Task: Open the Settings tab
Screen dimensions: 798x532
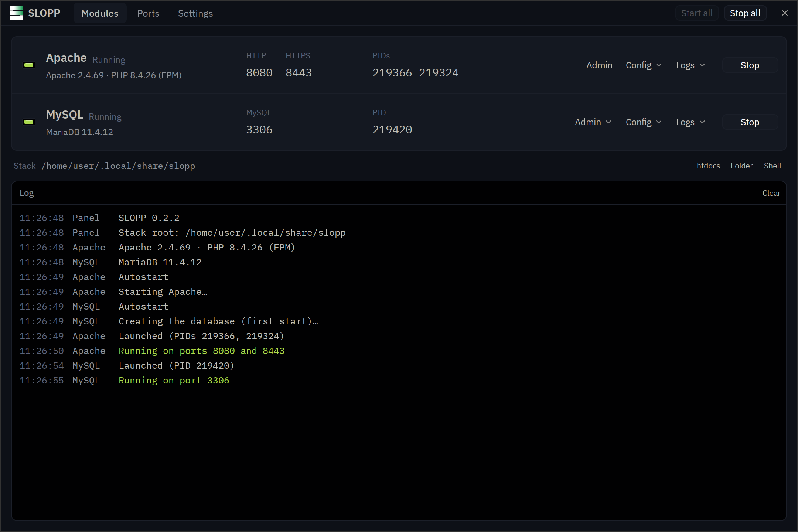Action: [195, 13]
